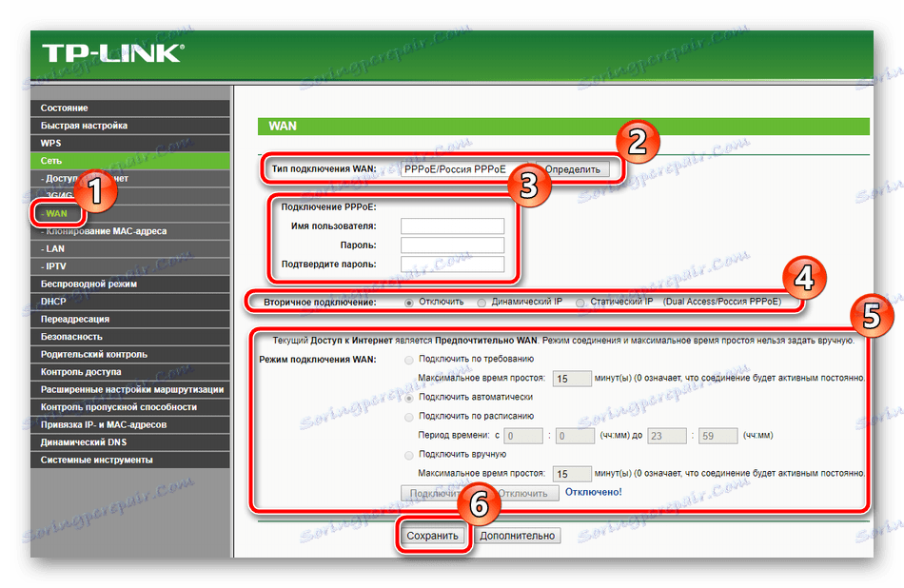Open Безопасность menu section
The width and height of the screenshot is (904, 588).
coord(129,336)
